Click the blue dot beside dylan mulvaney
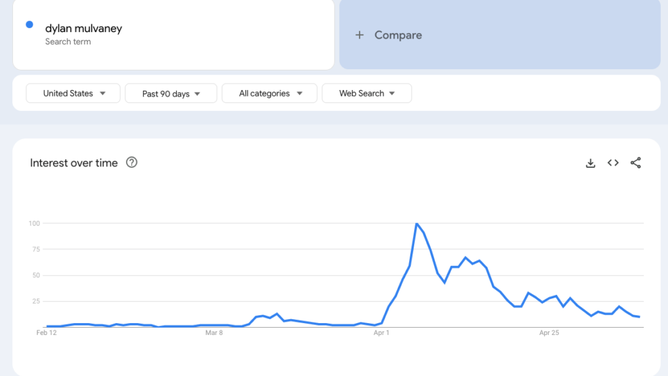This screenshot has width=668, height=376. [29, 25]
